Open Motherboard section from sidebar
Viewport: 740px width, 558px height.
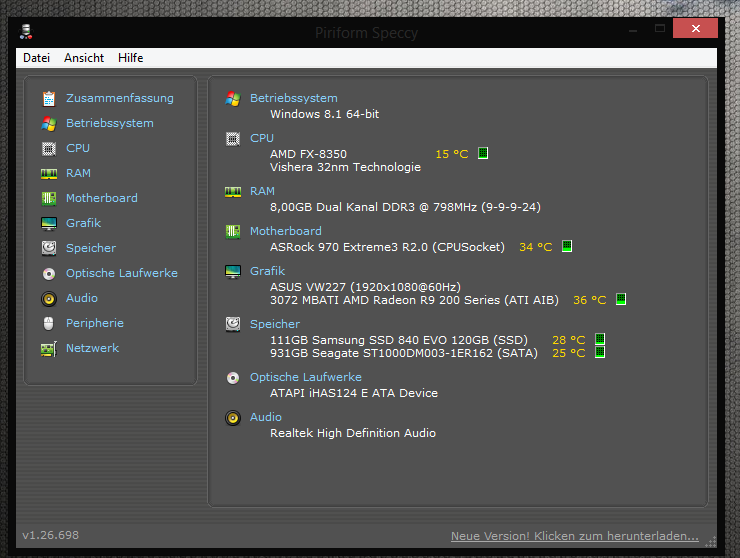(102, 198)
